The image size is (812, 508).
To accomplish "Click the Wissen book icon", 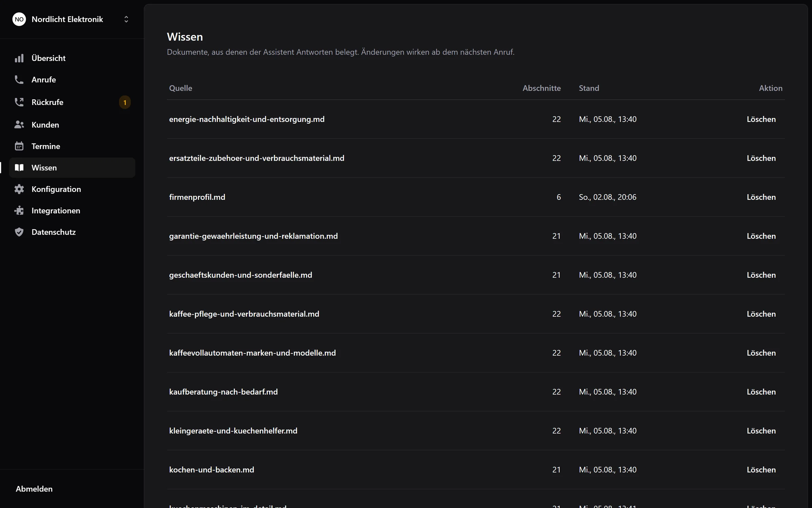I will coord(19,168).
